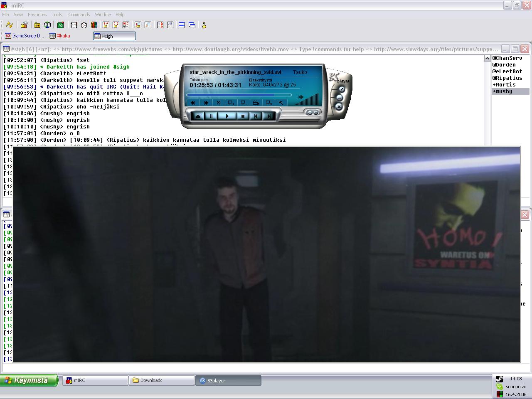Click BSPlayer small zoom-out minus button

coord(310,113)
